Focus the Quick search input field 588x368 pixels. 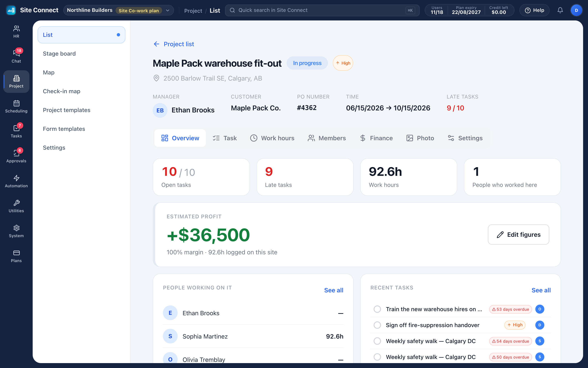pos(322,10)
